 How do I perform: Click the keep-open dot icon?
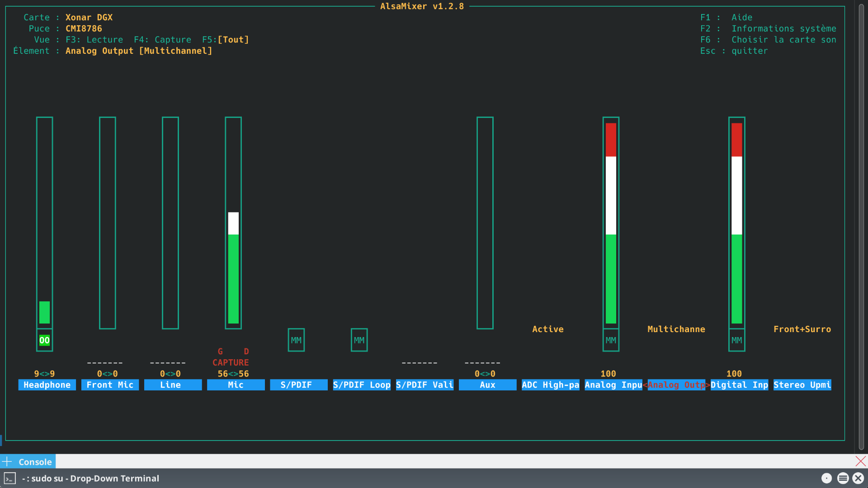826,478
